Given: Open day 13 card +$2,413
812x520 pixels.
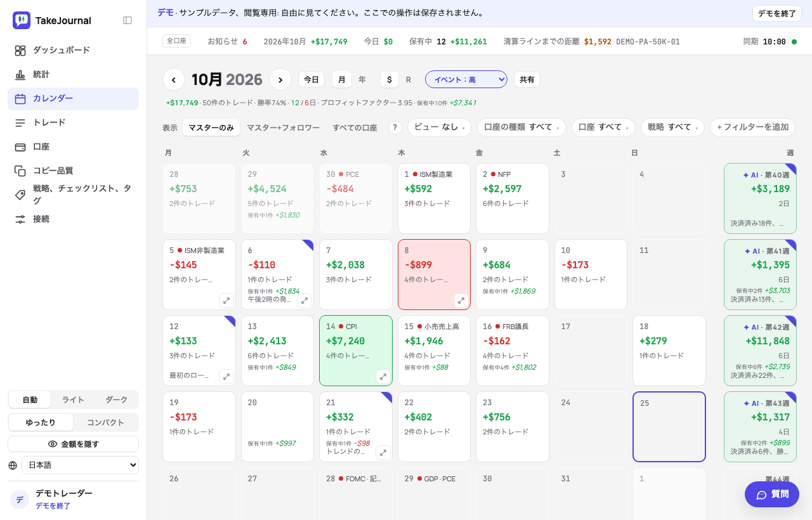Looking at the screenshot, I should tap(278, 351).
